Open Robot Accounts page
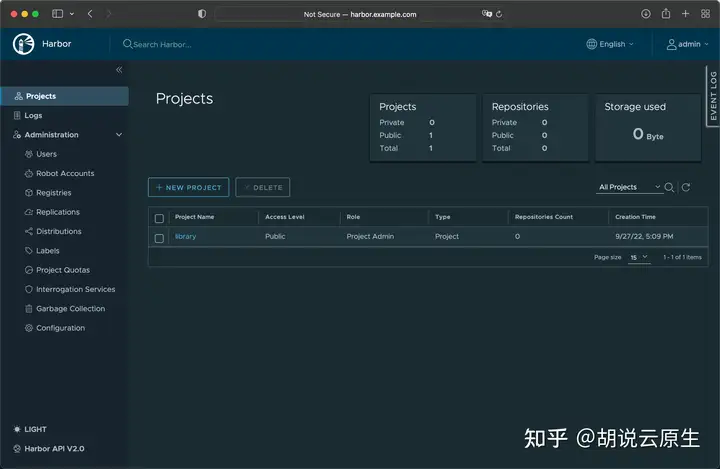This screenshot has width=720, height=469. pos(65,173)
